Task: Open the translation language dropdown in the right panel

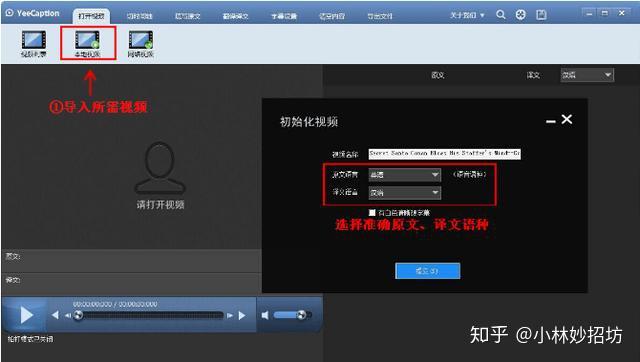Action: tap(587, 75)
